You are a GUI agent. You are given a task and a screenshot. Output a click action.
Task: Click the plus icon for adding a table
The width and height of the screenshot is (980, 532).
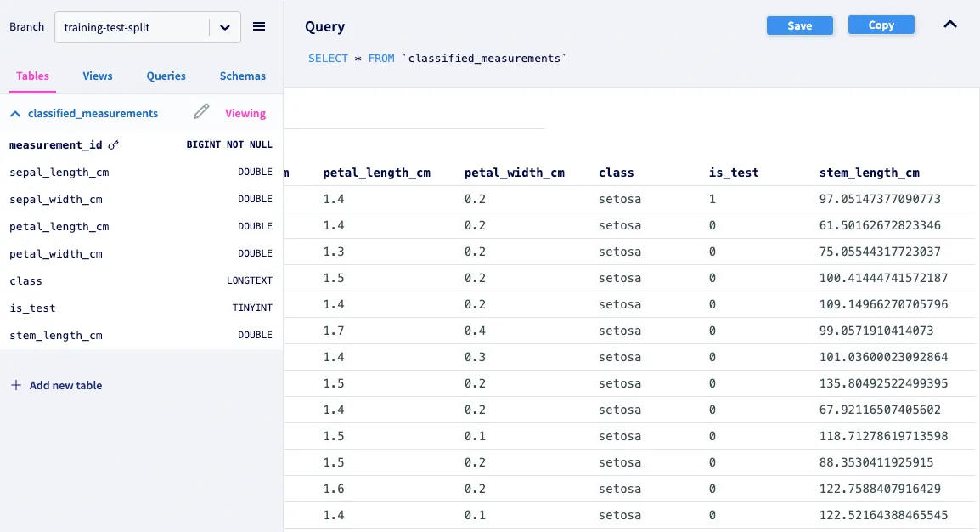click(15, 385)
